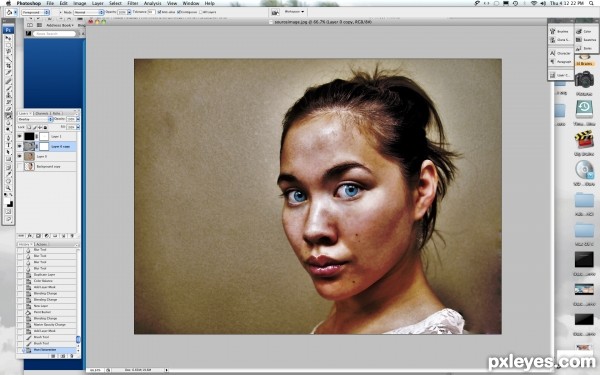Click the create new snapshot icon
The height and width of the screenshot is (375, 600).
(63, 355)
